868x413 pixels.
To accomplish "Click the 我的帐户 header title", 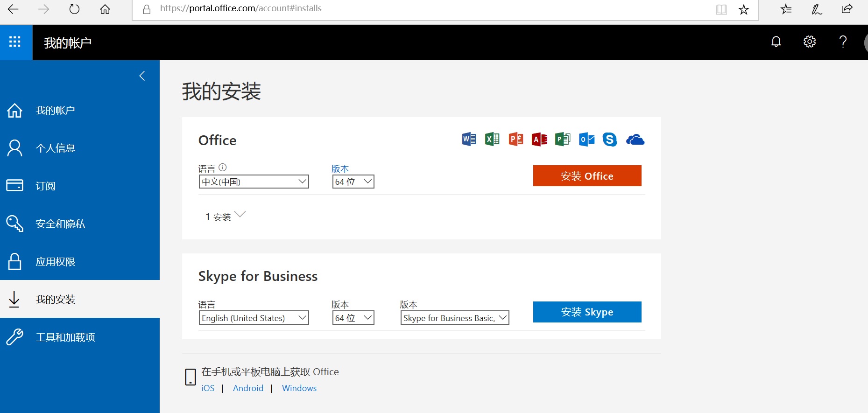I will pos(68,42).
